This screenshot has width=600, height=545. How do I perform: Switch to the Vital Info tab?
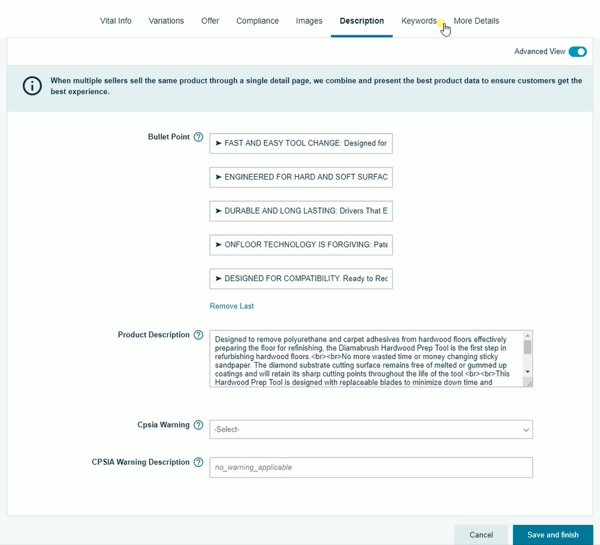(x=116, y=21)
